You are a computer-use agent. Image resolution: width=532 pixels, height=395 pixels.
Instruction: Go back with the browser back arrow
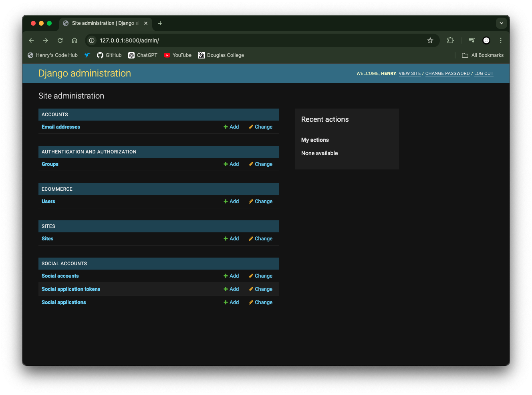pos(31,40)
